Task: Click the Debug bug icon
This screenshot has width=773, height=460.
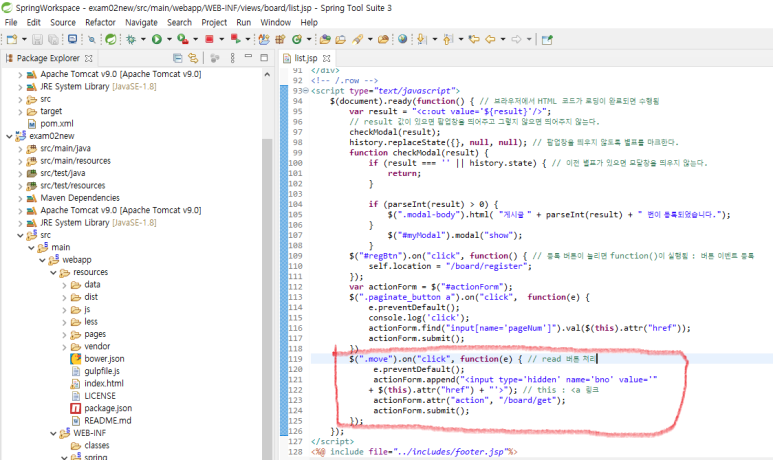Action: (x=131, y=39)
